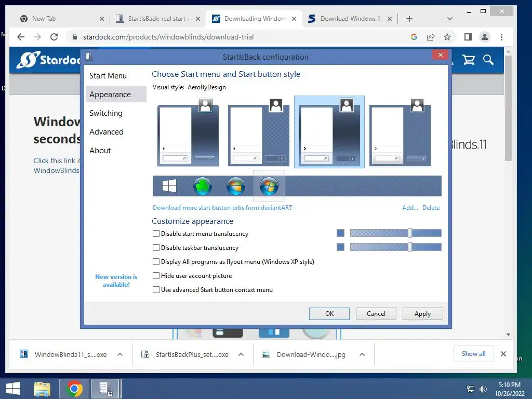Click the Add... orb link
This screenshot has height=399, width=532.
pos(410,208)
